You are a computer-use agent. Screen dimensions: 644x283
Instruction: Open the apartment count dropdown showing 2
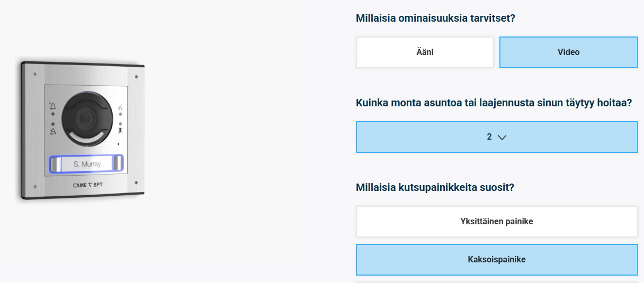click(497, 137)
